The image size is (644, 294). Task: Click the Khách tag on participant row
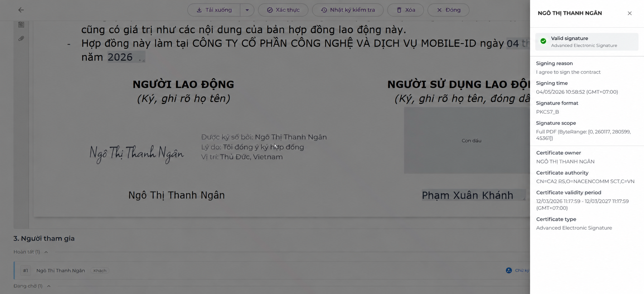100,271
